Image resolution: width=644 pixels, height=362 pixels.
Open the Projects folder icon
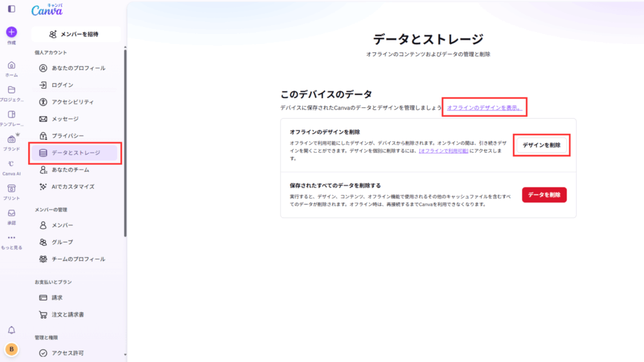11,90
